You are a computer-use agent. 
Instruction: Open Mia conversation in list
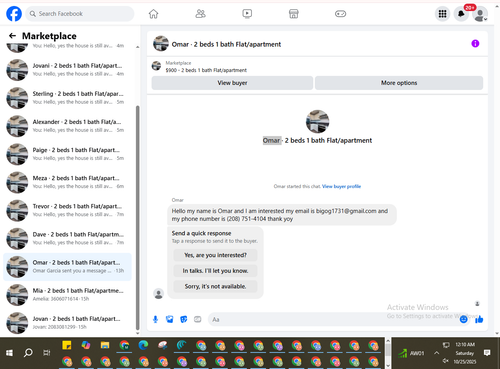(67, 295)
